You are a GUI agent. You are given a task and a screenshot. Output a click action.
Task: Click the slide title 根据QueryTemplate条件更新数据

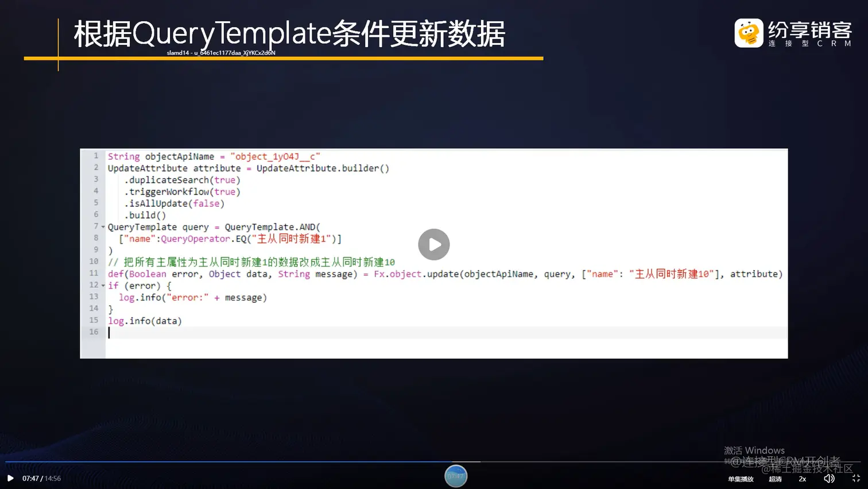coord(290,34)
